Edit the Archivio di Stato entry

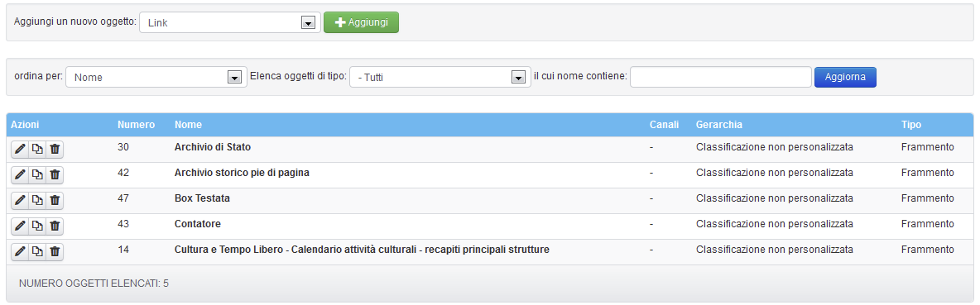(20, 150)
